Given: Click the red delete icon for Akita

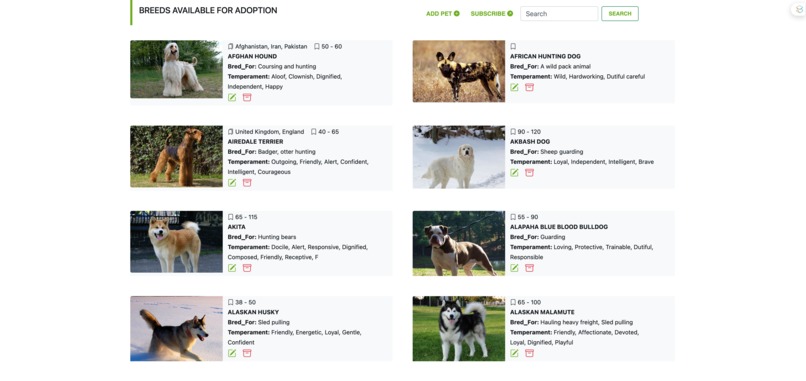Looking at the screenshot, I should coord(247,268).
